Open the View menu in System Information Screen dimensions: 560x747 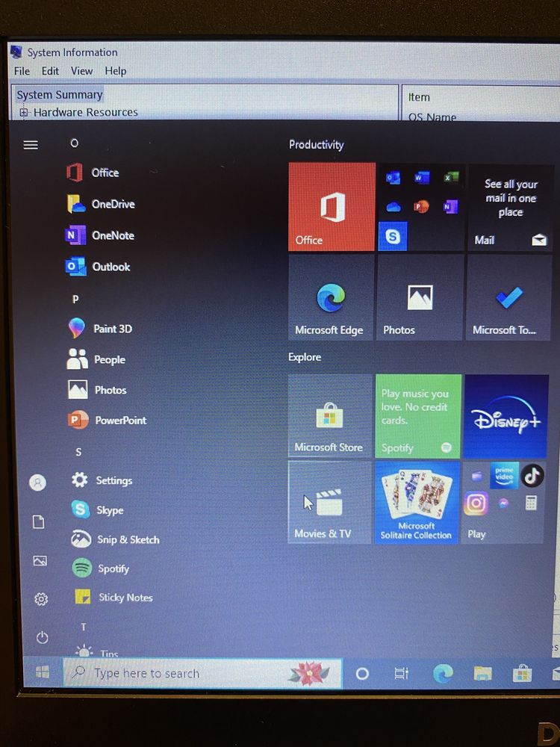pos(81,71)
